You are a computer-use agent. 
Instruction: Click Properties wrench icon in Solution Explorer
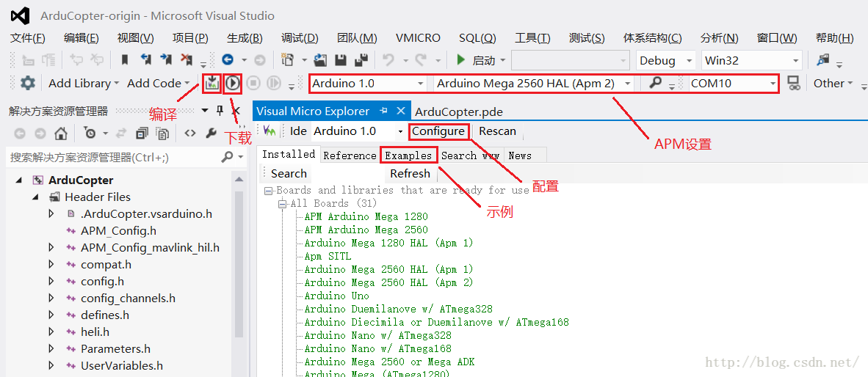[211, 133]
